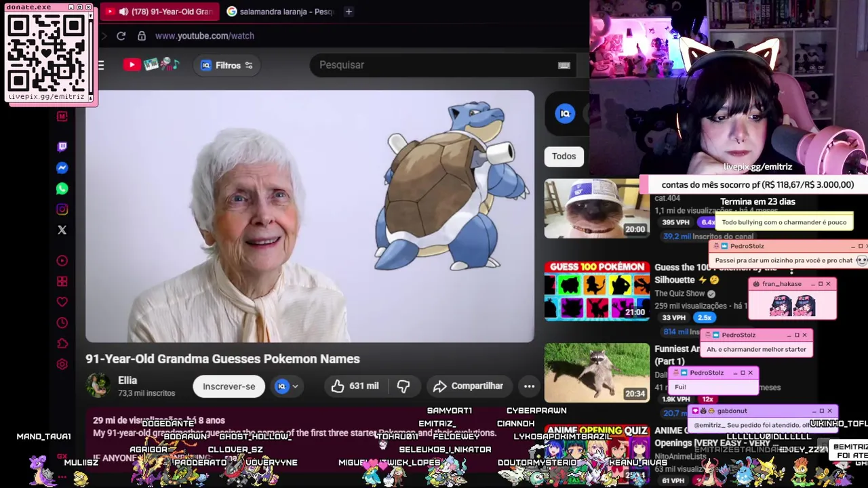
Task: Click the padlock site info icon
Action: pos(141,36)
